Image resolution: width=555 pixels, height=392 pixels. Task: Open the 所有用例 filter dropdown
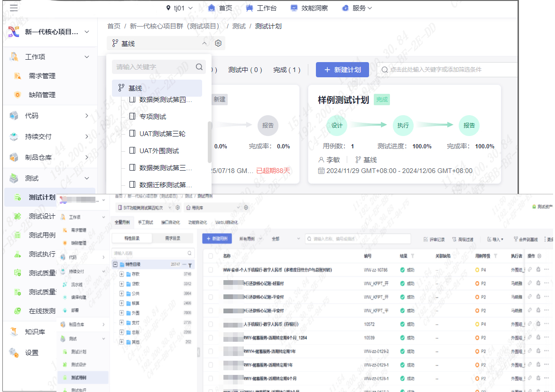click(x=250, y=239)
